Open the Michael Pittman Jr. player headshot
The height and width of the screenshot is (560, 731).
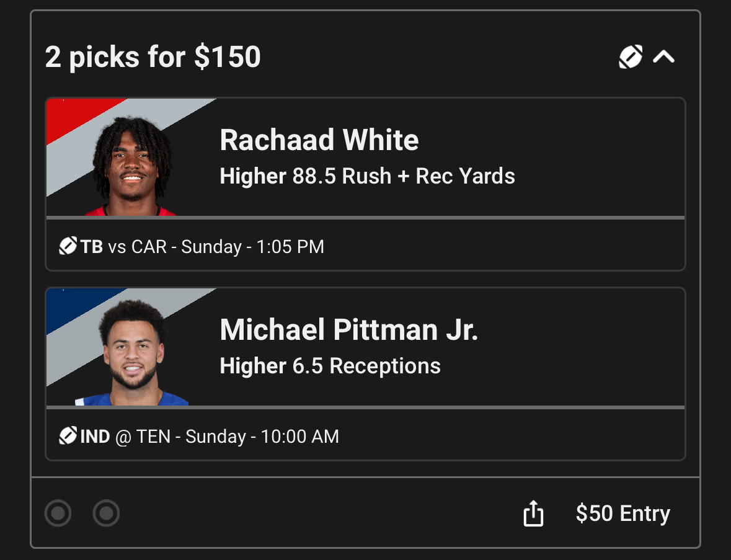click(133, 353)
